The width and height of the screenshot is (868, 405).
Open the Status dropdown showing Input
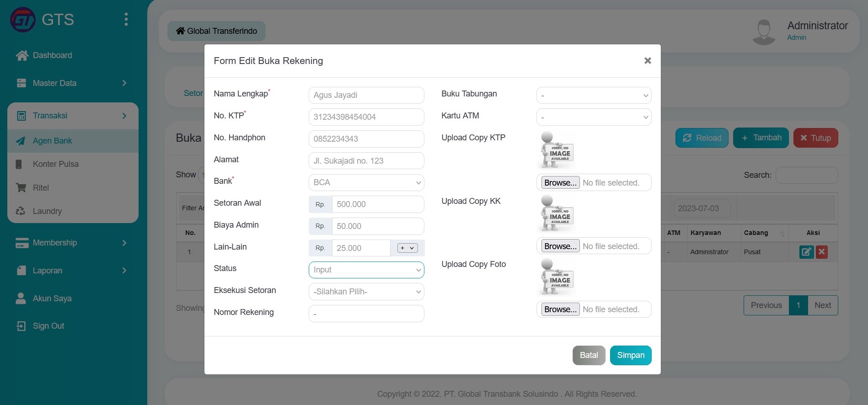coord(366,270)
